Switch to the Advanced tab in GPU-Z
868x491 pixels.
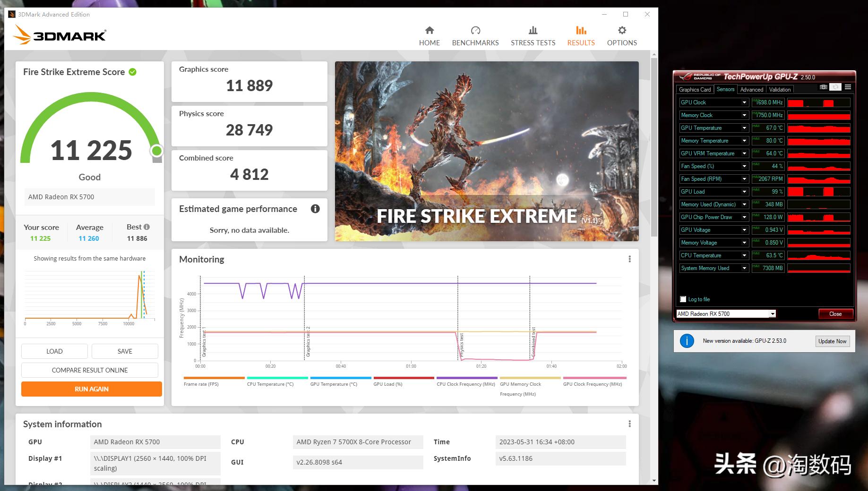(751, 90)
